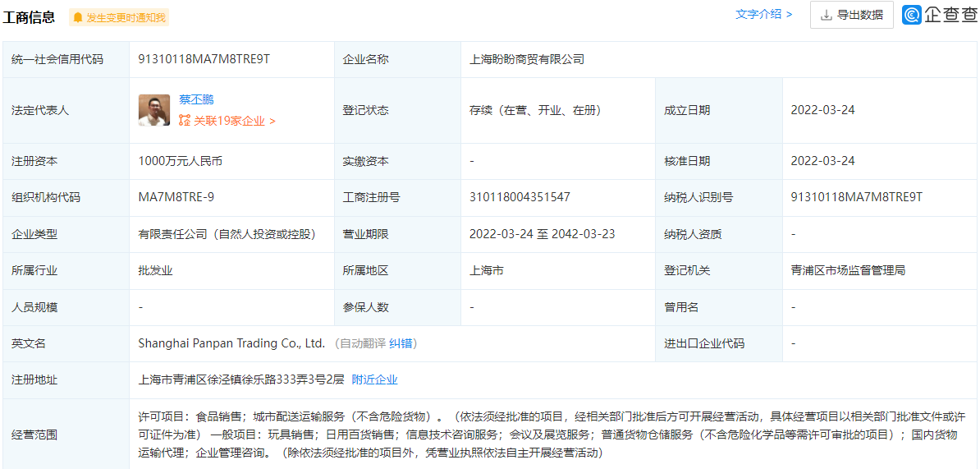The image size is (980, 469).
Task: Click the '参保人数' label cell
Action: 397,307
